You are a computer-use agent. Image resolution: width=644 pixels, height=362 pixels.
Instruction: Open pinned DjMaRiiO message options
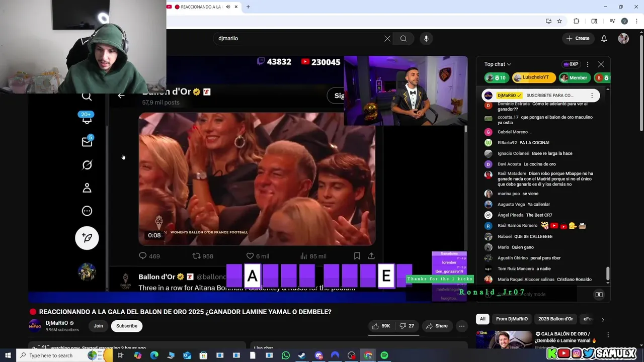592,96
